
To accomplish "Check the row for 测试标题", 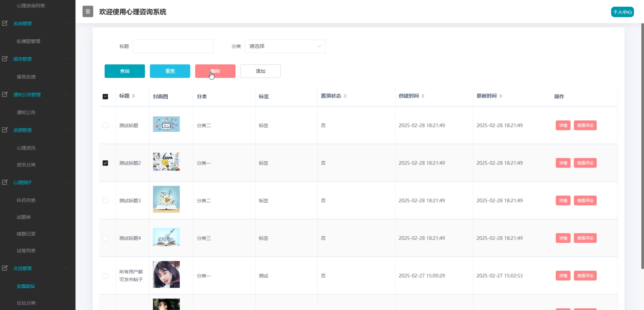I will point(105,126).
